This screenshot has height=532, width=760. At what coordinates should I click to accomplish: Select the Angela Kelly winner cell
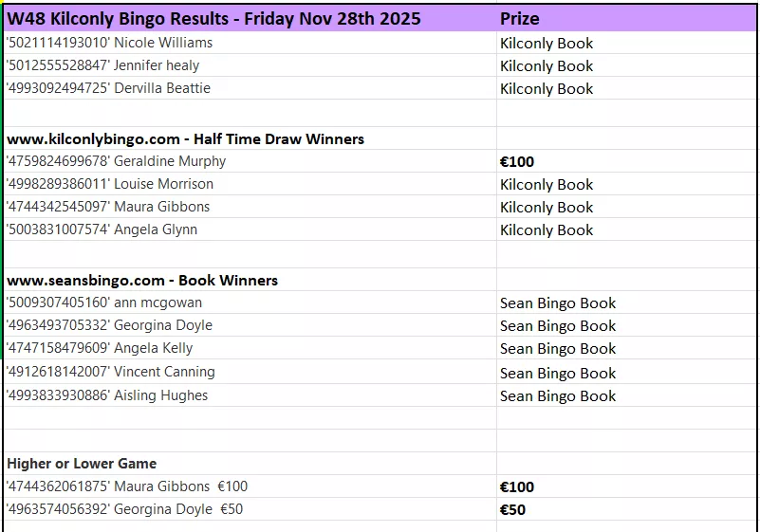tap(100, 348)
